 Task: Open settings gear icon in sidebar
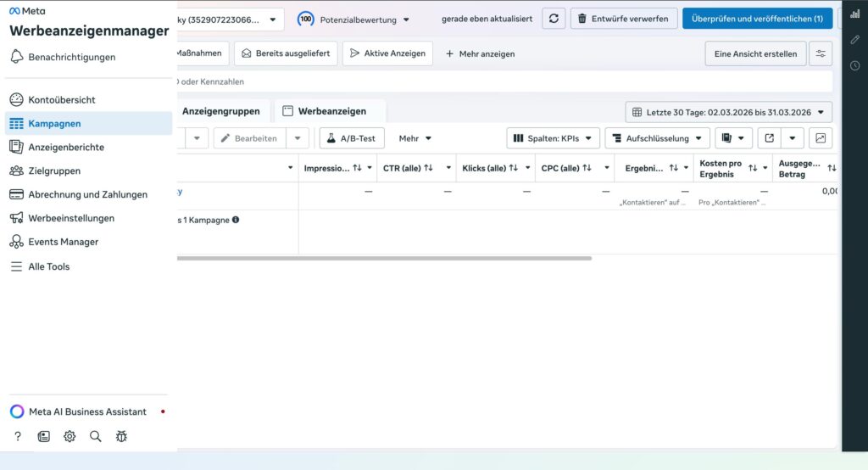click(70, 436)
